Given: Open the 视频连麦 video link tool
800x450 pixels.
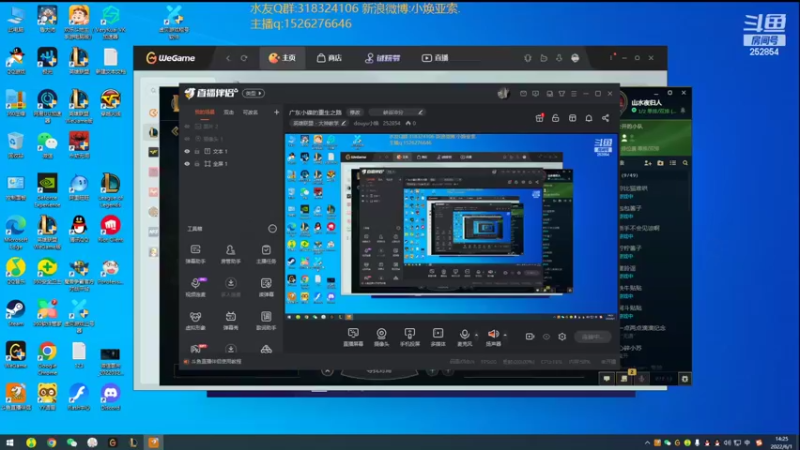Looking at the screenshot, I should (x=195, y=287).
